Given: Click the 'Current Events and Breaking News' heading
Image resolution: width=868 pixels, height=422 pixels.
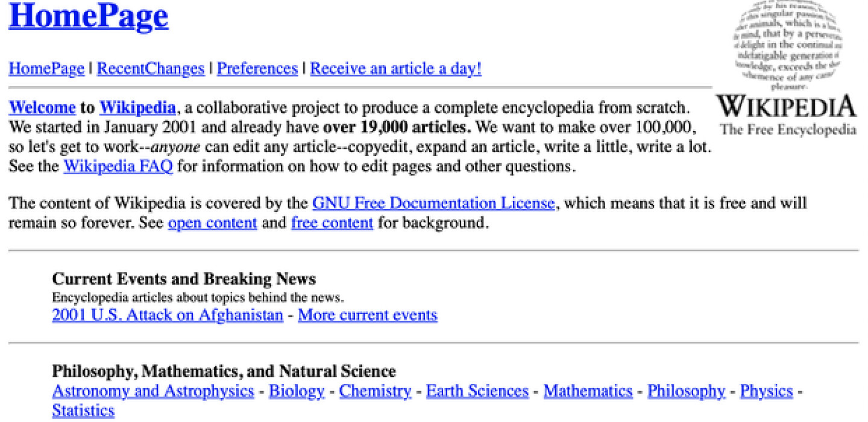Looking at the screenshot, I should click(184, 279).
